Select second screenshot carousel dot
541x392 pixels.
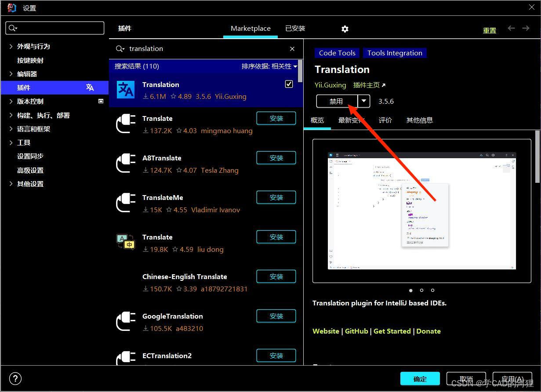(422, 290)
